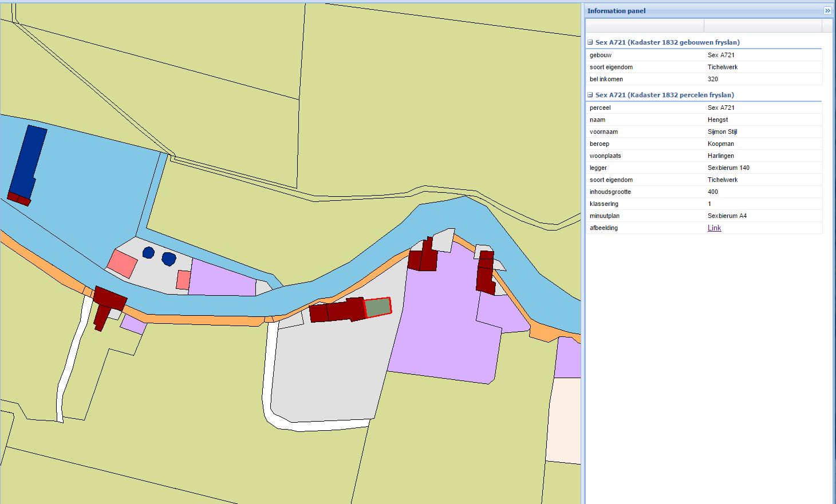Select the voornaam value Sijmon Stijl
This screenshot has height=504, width=836.
pos(722,132)
